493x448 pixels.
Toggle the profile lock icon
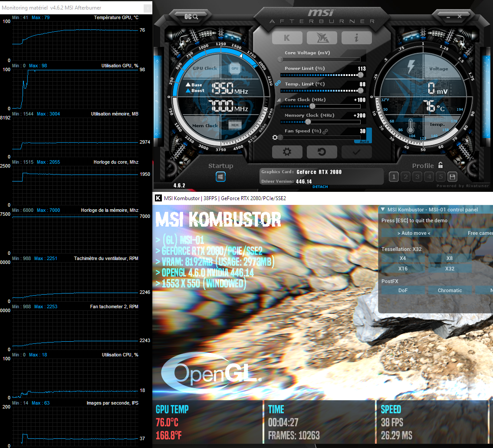tap(440, 165)
